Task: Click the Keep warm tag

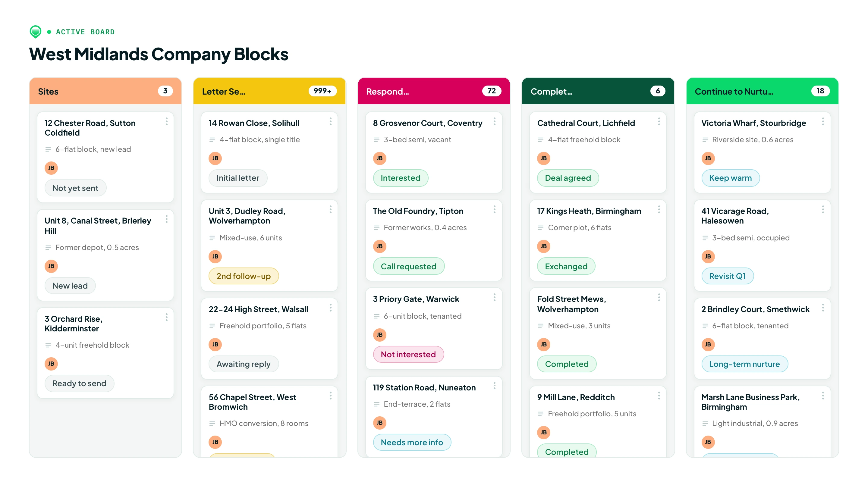Action: click(731, 178)
